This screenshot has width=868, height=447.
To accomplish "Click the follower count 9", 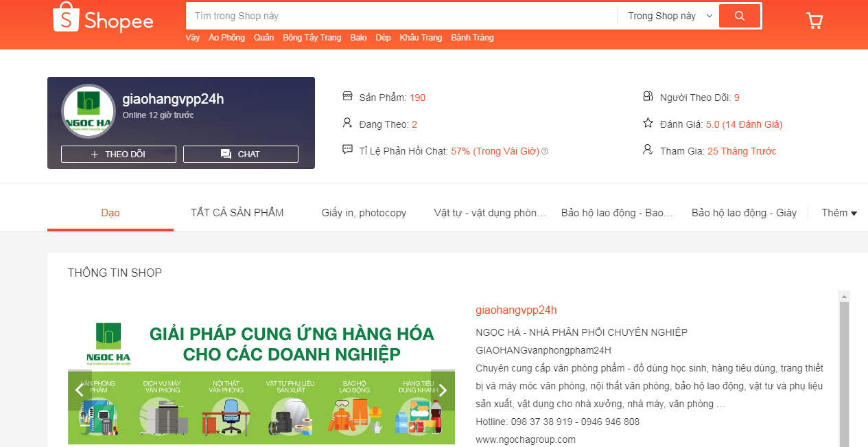I will pos(736,98).
